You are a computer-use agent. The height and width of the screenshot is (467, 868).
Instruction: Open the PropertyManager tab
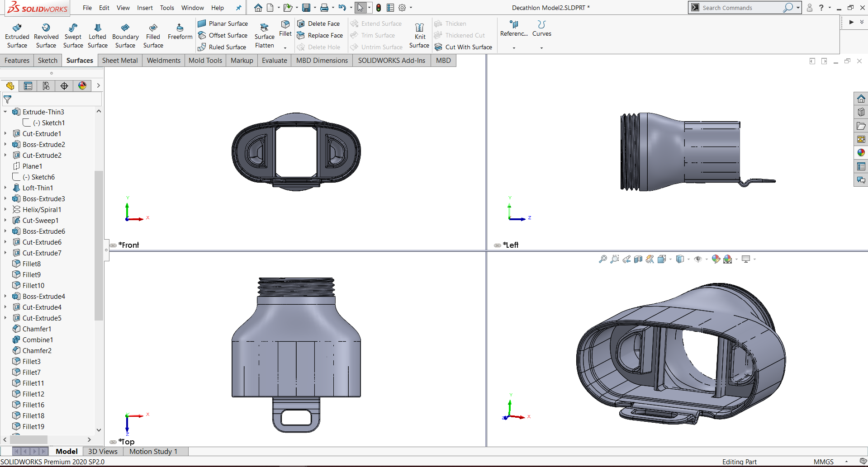28,86
